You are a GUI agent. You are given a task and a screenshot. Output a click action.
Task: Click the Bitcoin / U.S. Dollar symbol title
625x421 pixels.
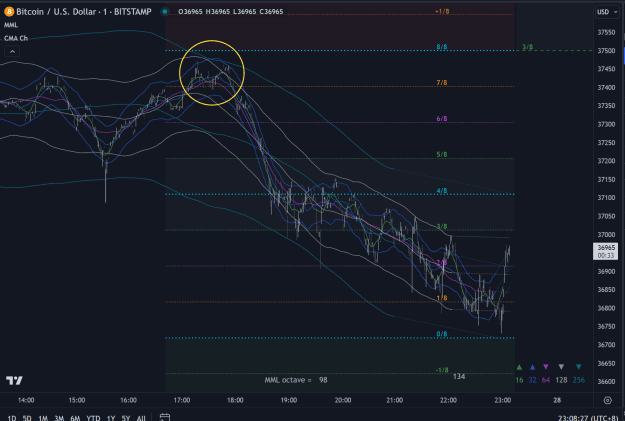(84, 12)
